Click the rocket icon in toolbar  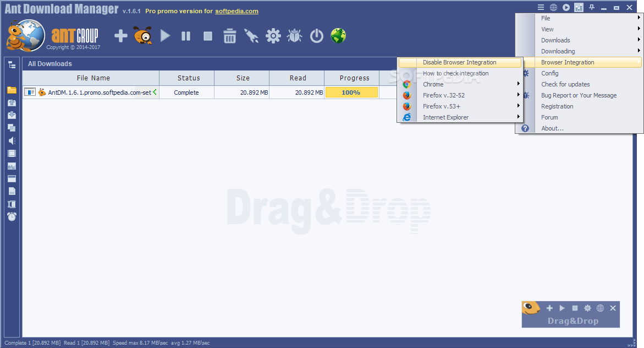(251, 36)
